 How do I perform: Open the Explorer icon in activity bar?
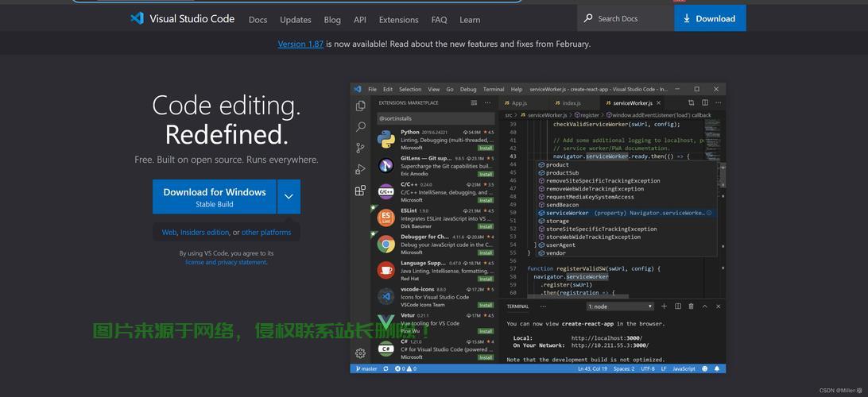tap(360, 106)
